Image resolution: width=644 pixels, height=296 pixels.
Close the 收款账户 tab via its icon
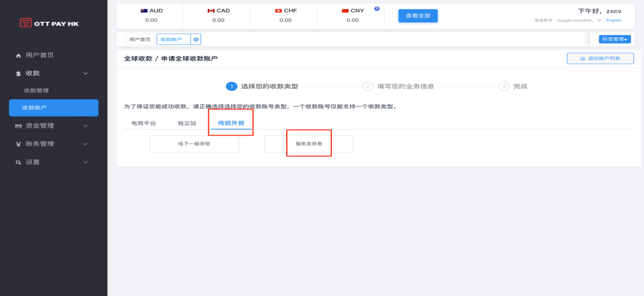(196, 39)
